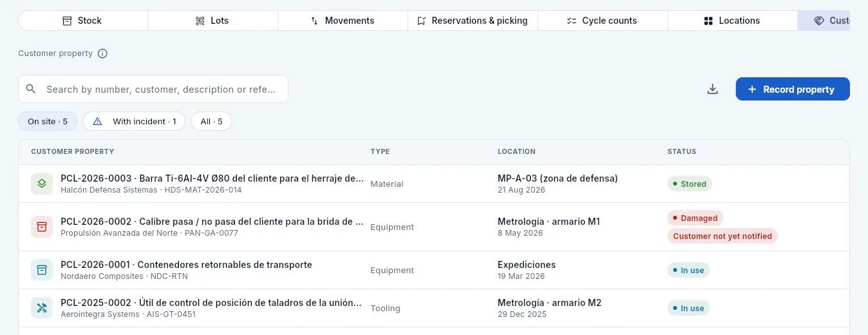Image resolution: width=868 pixels, height=335 pixels.
Task: Switch to the Lots tab
Action: 212,21
